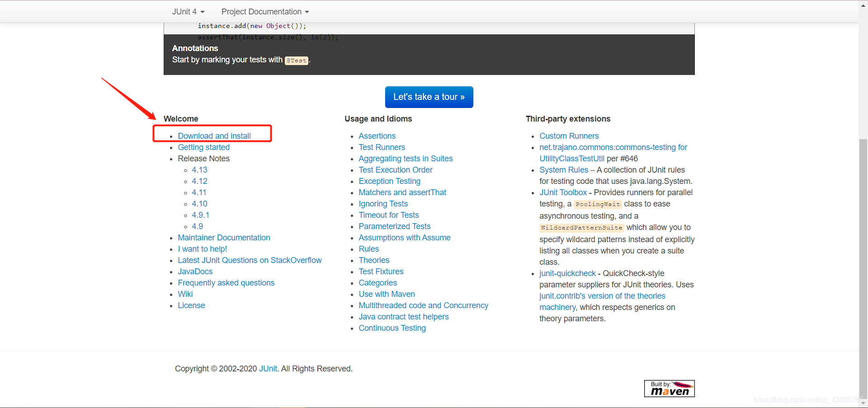The height and width of the screenshot is (408, 868).
Task: Open the Theories link
Action: point(374,260)
